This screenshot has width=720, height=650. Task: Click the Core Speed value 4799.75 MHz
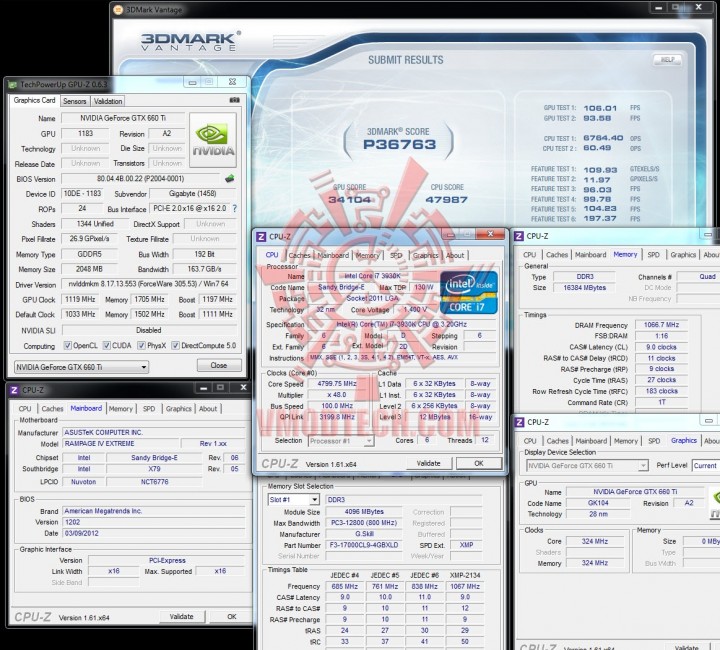pos(337,384)
